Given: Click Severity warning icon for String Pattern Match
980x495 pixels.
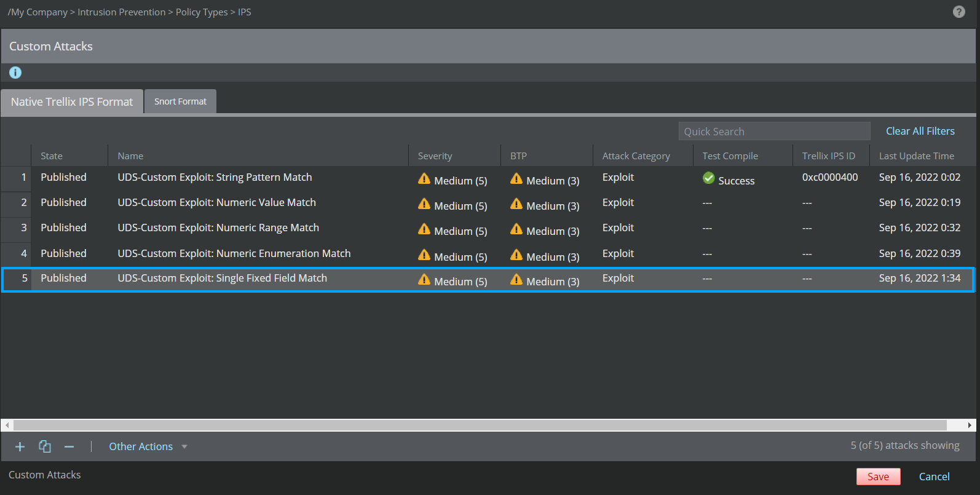Looking at the screenshot, I should click(x=424, y=178).
